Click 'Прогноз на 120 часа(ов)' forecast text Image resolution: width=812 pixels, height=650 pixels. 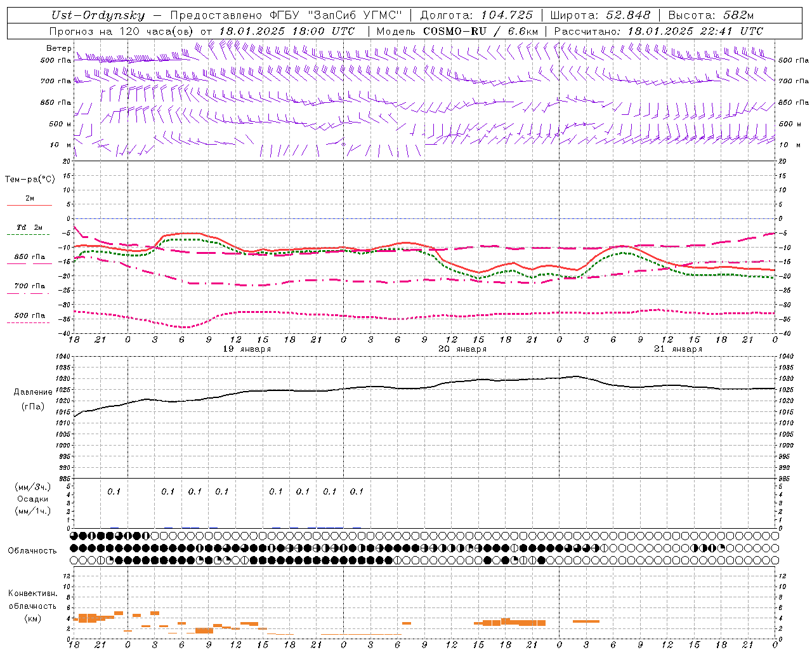click(x=122, y=31)
